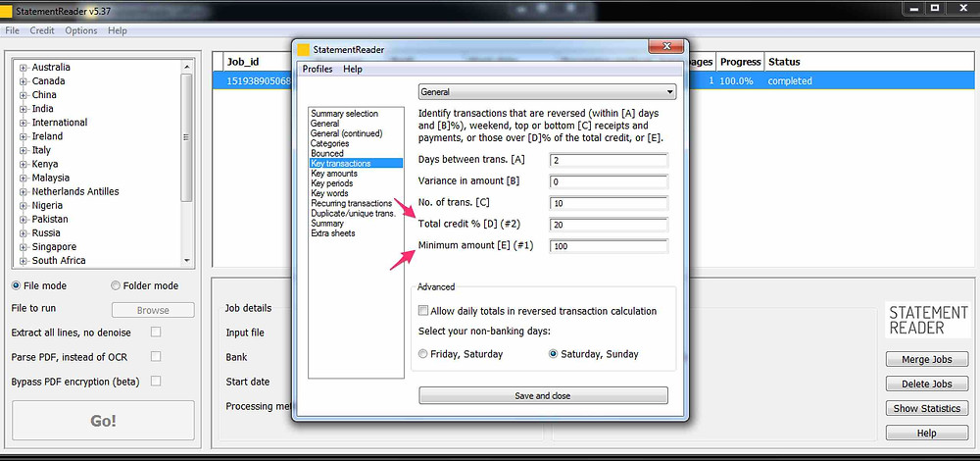Select Recurring transactions in settings list

click(x=351, y=204)
